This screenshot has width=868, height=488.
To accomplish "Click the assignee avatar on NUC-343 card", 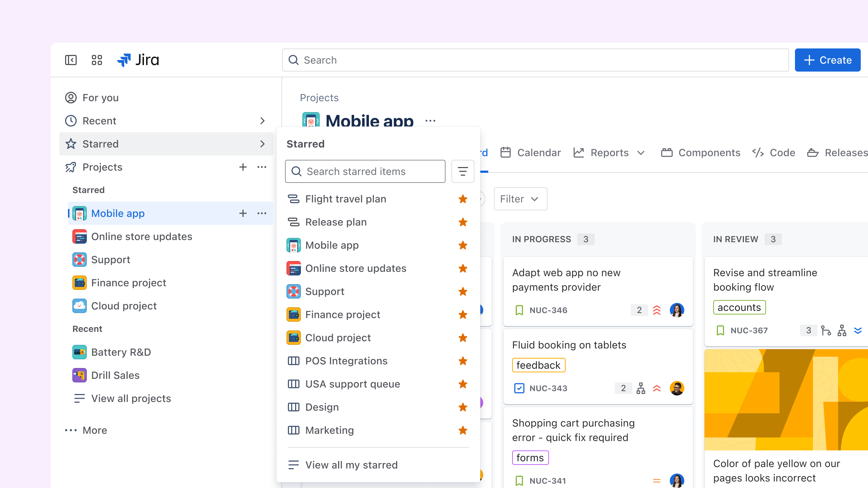I will click(677, 388).
